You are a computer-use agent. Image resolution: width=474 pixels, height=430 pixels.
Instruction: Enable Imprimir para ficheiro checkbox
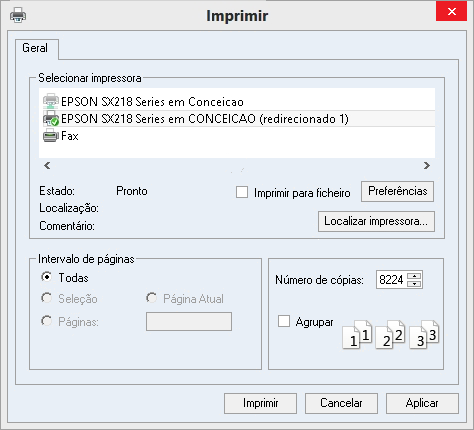[x=242, y=192]
